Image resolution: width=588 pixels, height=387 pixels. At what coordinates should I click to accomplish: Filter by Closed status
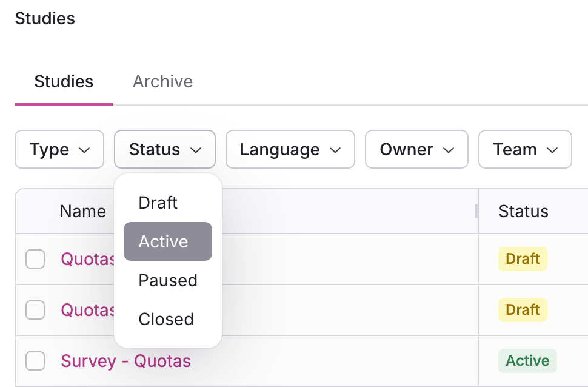pos(166,319)
